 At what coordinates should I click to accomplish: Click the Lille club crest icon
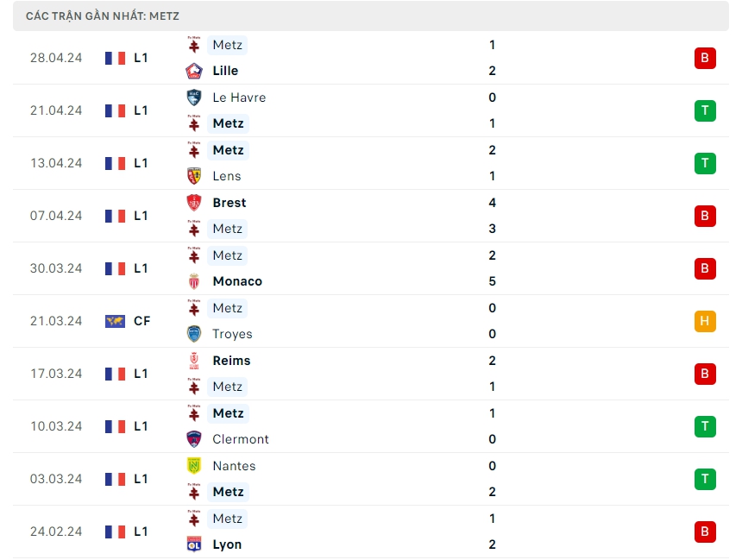(x=194, y=71)
